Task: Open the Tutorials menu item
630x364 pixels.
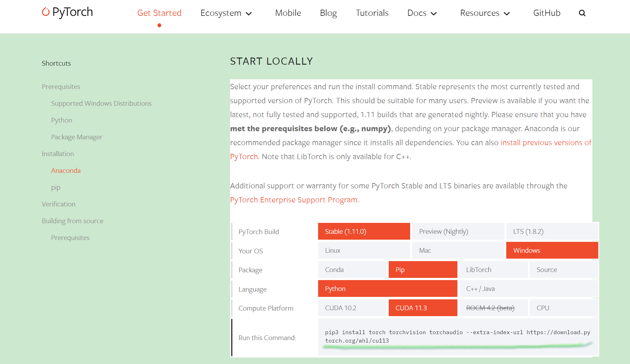Action: coord(372,13)
